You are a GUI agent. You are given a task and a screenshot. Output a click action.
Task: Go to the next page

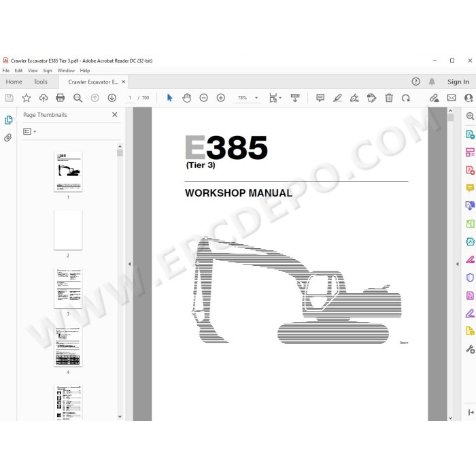[x=112, y=98]
